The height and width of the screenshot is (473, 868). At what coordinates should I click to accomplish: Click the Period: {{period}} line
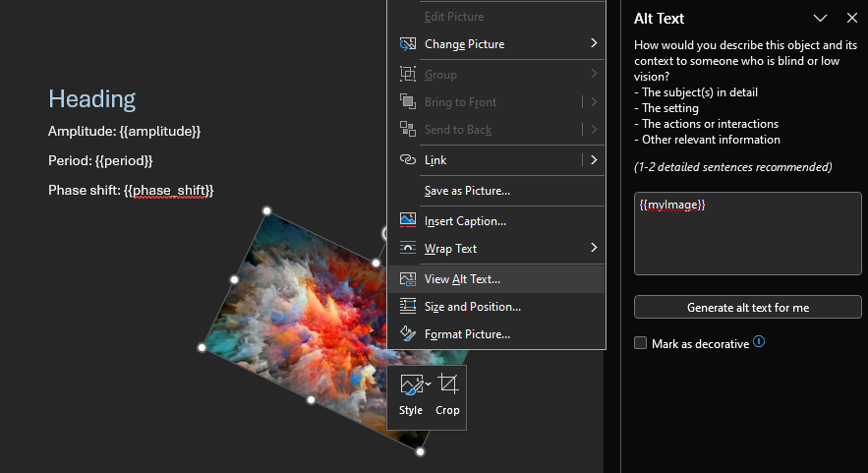pos(100,160)
